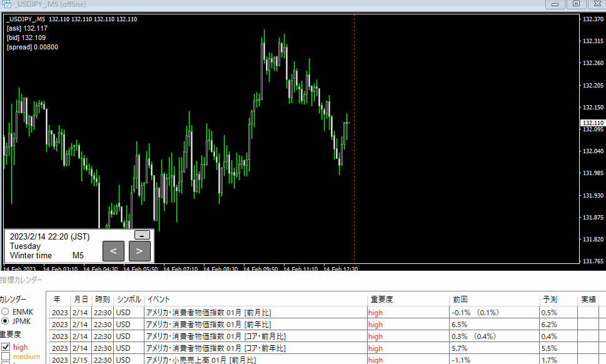The image size is (606, 364).
Task: Minimize the USDJPY chart window
Action: [x=555, y=4]
